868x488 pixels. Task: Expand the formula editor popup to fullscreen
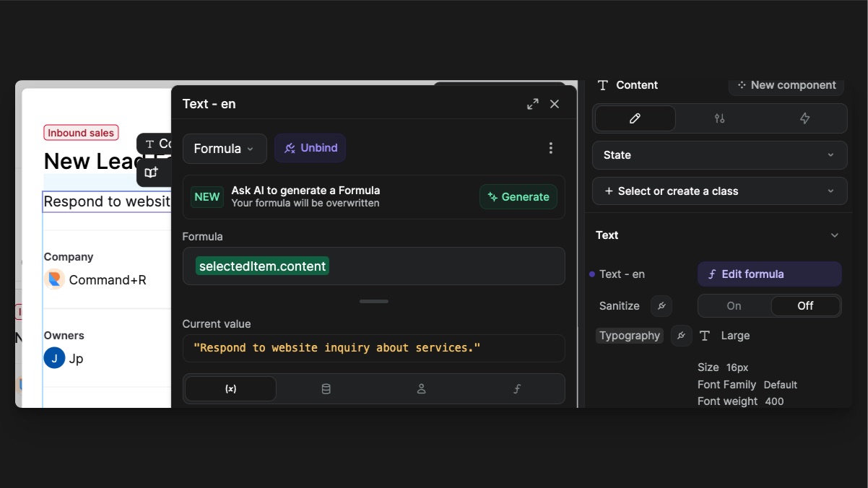(533, 104)
